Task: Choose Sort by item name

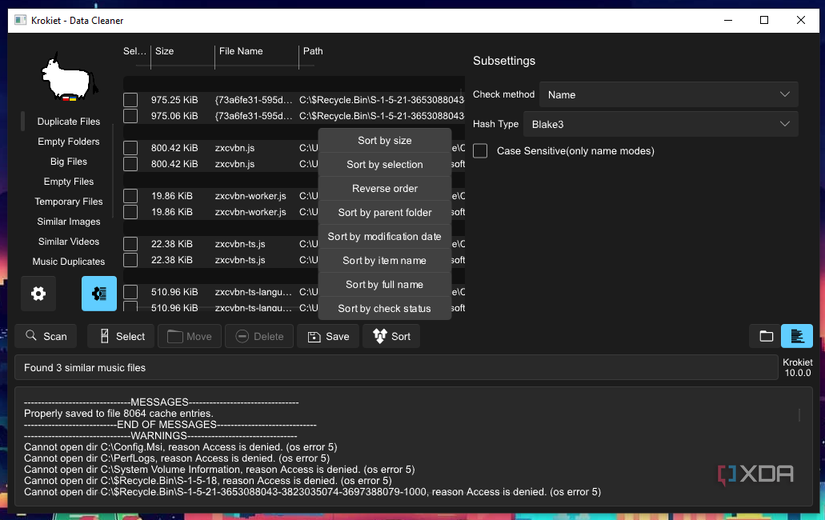Action: (x=385, y=261)
